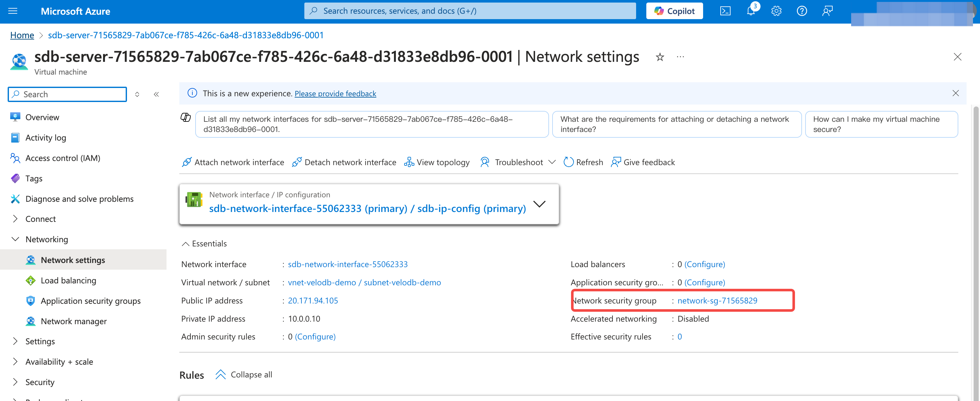The image size is (980, 401).
Task: Click the Copilot button
Action: tap(674, 11)
